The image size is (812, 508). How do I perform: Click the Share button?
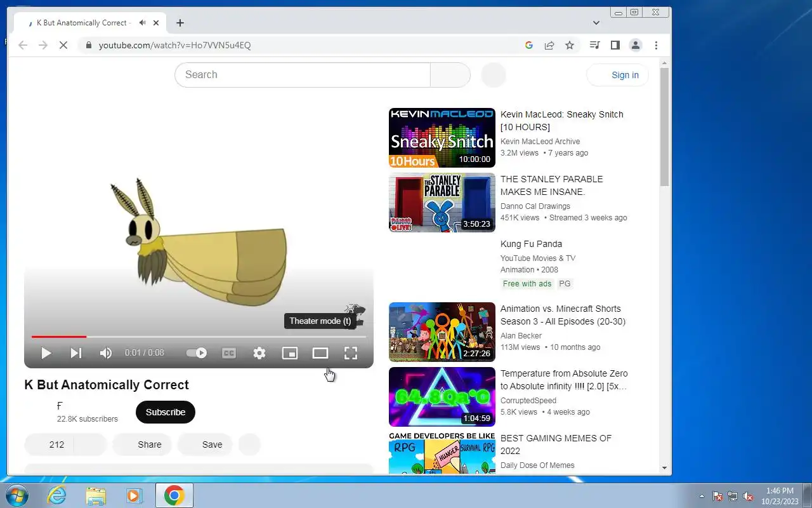141,444
